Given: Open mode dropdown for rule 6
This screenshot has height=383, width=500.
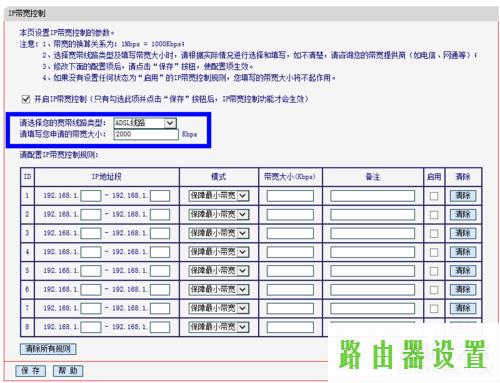Looking at the screenshot, I should [x=219, y=289].
